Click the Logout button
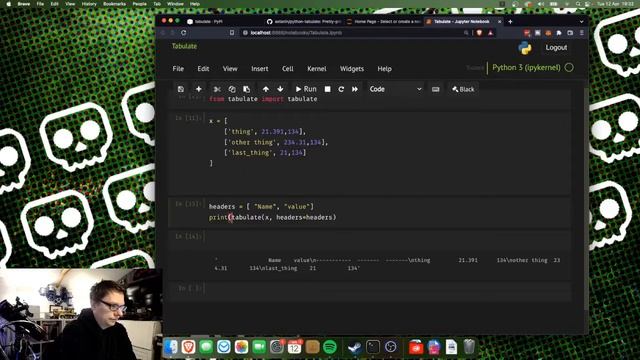The width and height of the screenshot is (640, 360). [556, 47]
